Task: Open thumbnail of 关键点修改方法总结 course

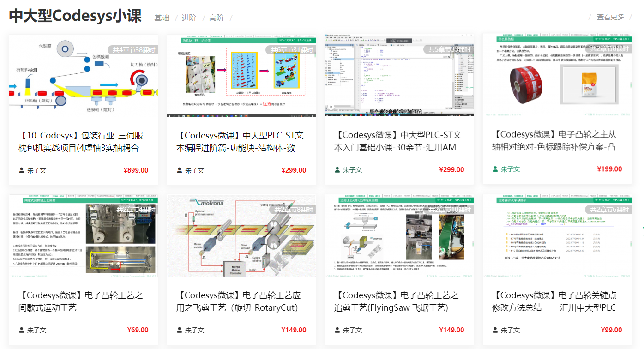Action: [557, 235]
